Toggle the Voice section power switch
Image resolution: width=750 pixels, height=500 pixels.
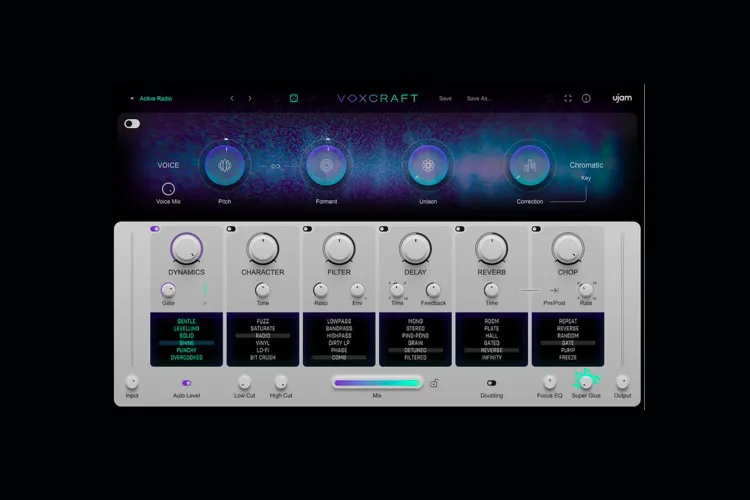coord(132,124)
